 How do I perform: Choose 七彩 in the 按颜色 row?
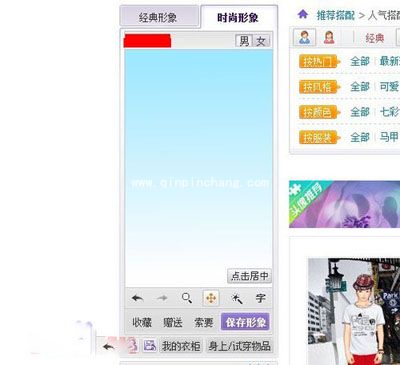tap(389, 112)
